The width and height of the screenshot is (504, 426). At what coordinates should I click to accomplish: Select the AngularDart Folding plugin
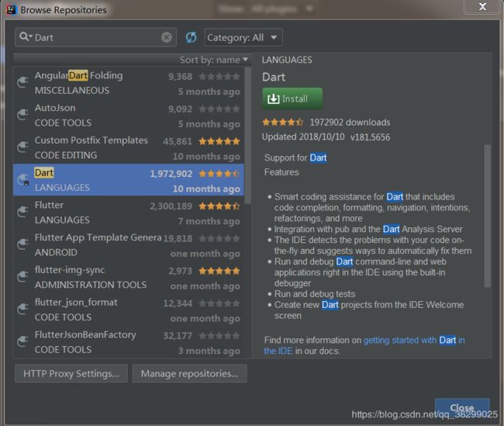128,83
